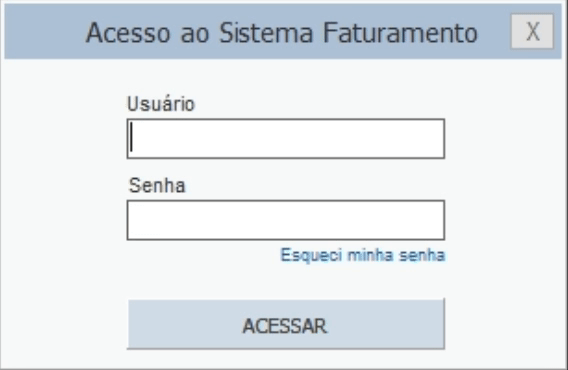Viewport: 568px width, 370px height.
Task: Click the Usuário label text
Action: tap(161, 104)
